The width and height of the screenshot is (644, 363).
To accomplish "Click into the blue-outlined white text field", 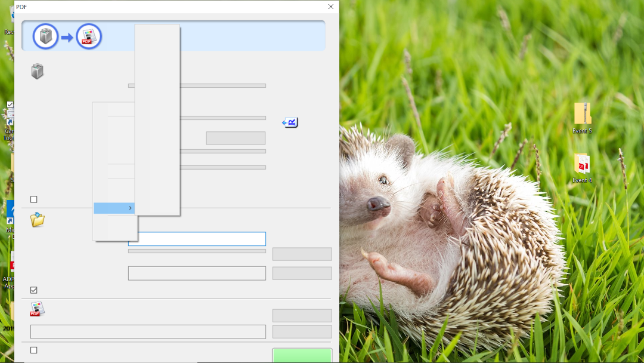I will click(197, 239).
